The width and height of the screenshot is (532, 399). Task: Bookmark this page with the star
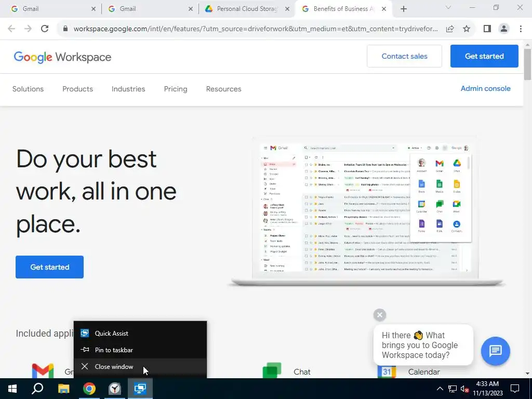tap(467, 29)
